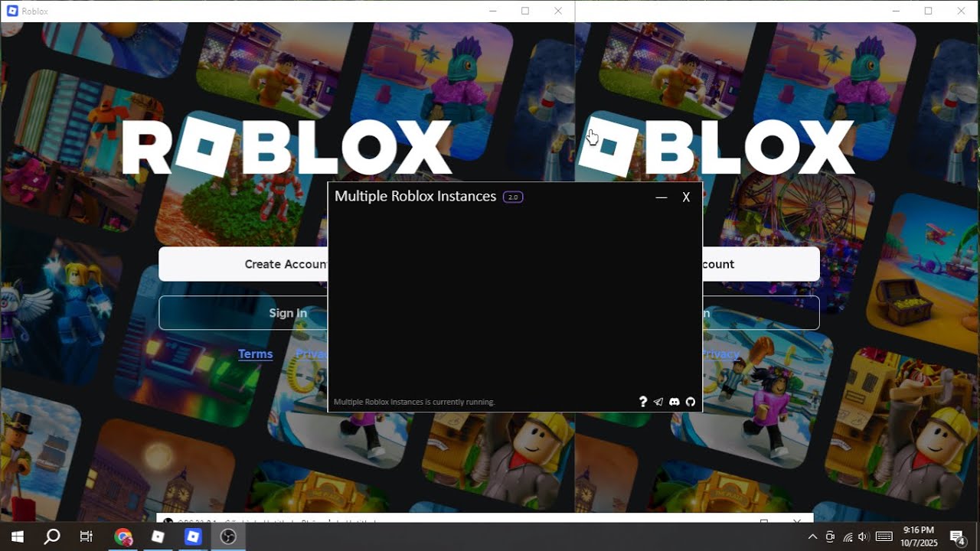Viewport: 980px width, 551px height.
Task: Maximize the left Roblox window
Action: tap(525, 11)
